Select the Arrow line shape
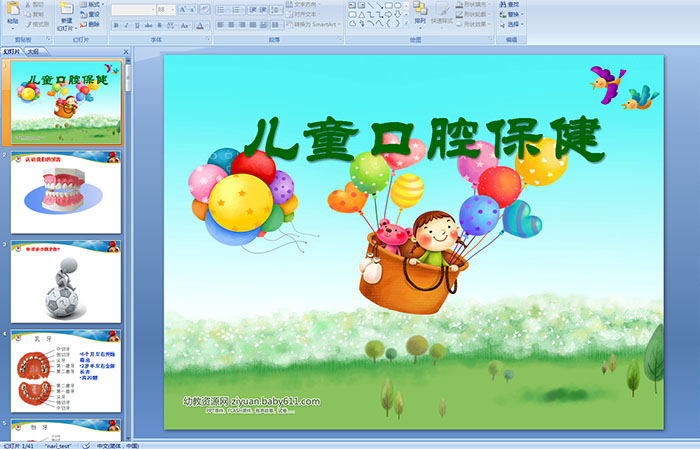 point(379,5)
